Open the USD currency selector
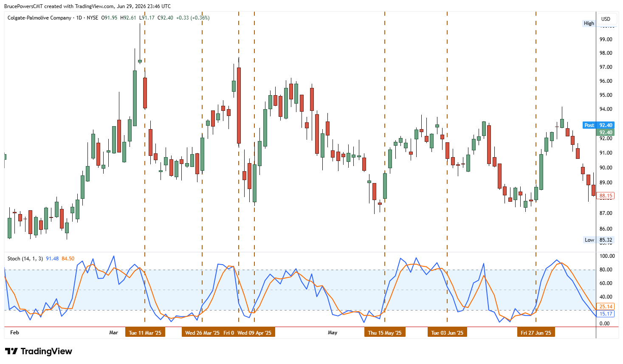The width and height of the screenshot is (623, 364). (x=606, y=19)
